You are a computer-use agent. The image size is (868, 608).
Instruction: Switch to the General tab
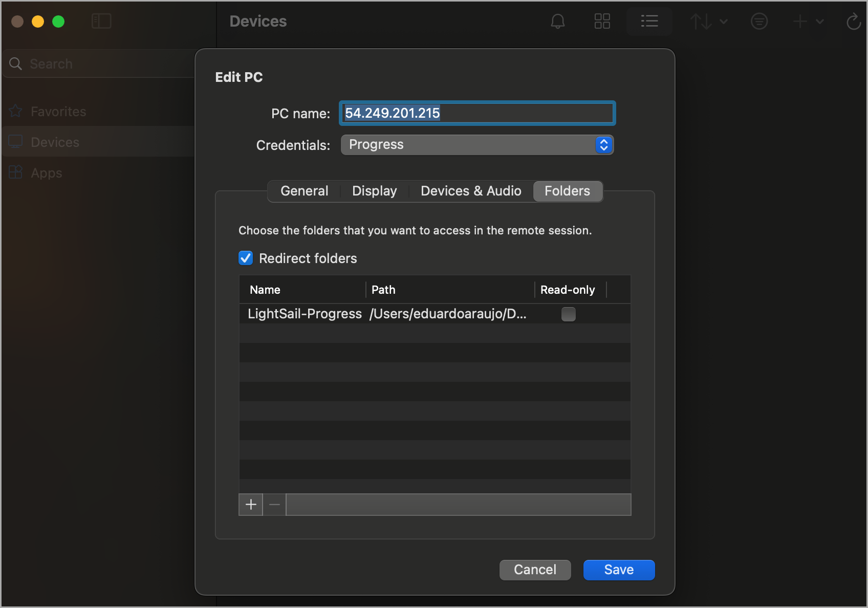click(305, 191)
